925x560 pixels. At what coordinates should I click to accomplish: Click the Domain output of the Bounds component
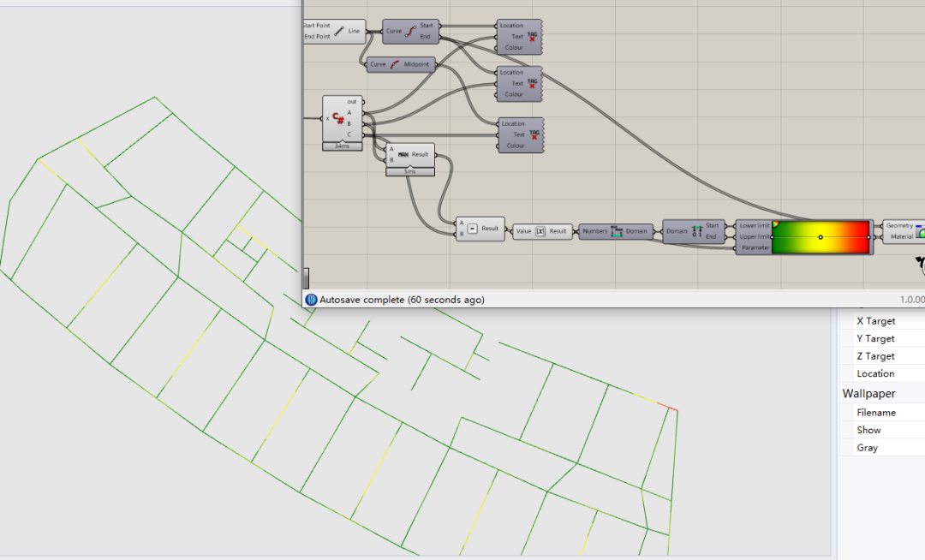[636, 231]
